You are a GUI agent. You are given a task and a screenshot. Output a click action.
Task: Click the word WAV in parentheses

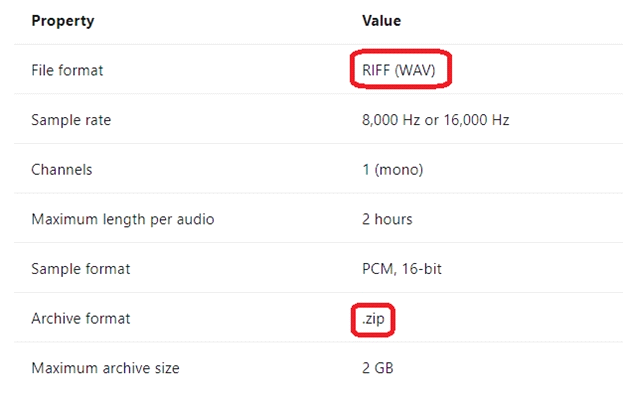[415, 70]
